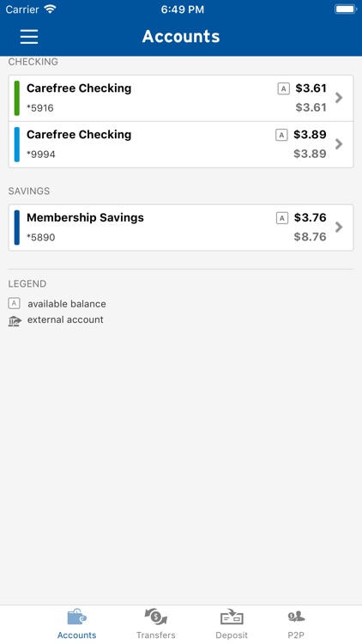The width and height of the screenshot is (362, 644).
Task: Click the $8.76 savings current balance
Action: 311,237
